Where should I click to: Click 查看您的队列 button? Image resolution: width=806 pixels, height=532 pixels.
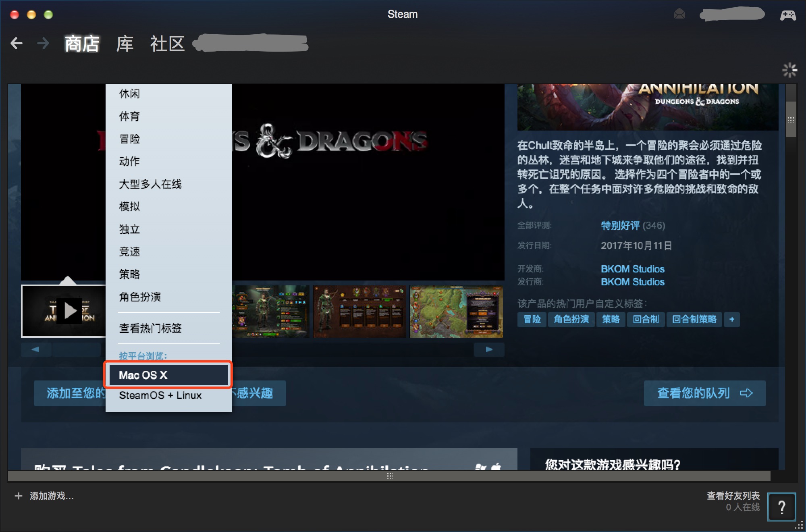click(704, 393)
